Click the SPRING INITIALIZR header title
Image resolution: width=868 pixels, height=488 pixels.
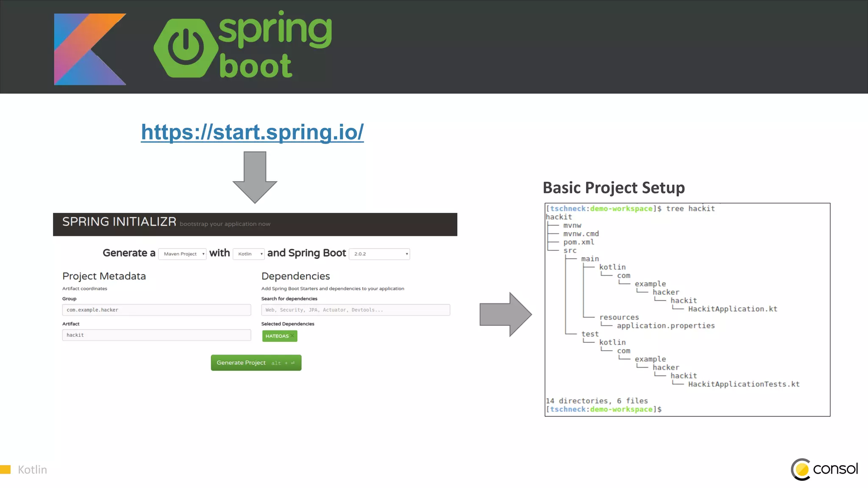(x=119, y=222)
